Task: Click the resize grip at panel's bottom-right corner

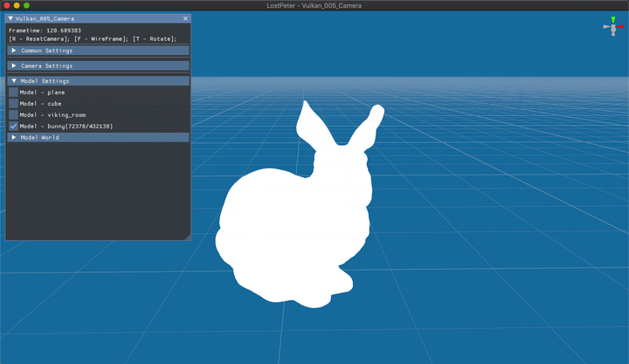Action: [187, 237]
